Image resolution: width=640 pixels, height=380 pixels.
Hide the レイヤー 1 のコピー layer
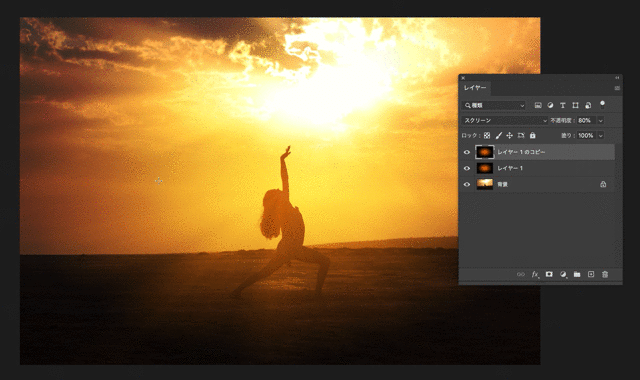pyautogui.click(x=467, y=152)
